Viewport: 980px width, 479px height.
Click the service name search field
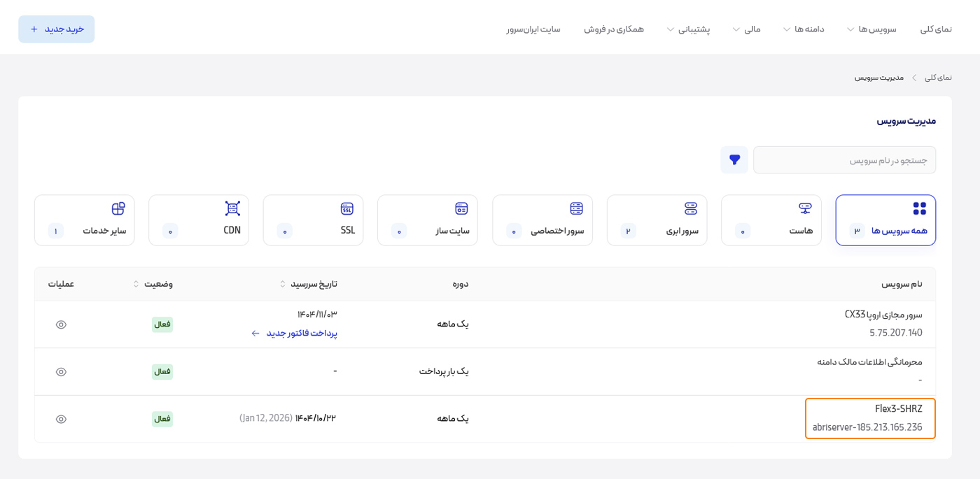pos(843,160)
